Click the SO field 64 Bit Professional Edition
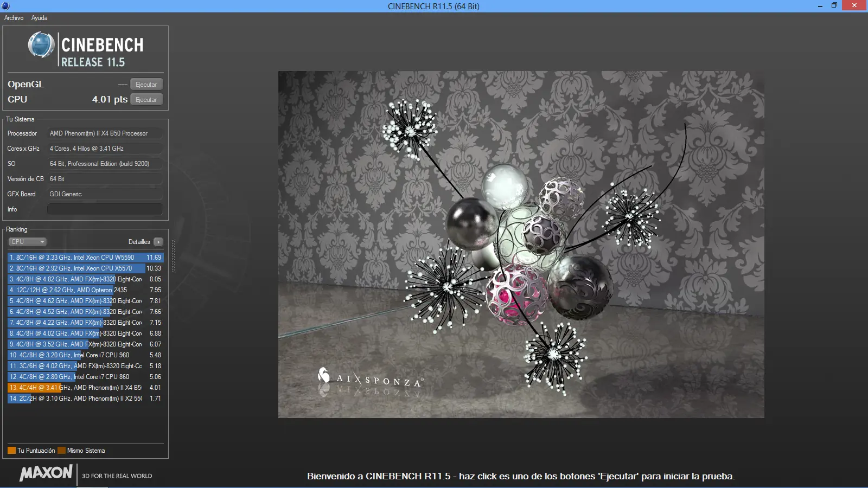The width and height of the screenshot is (868, 488). [105, 164]
